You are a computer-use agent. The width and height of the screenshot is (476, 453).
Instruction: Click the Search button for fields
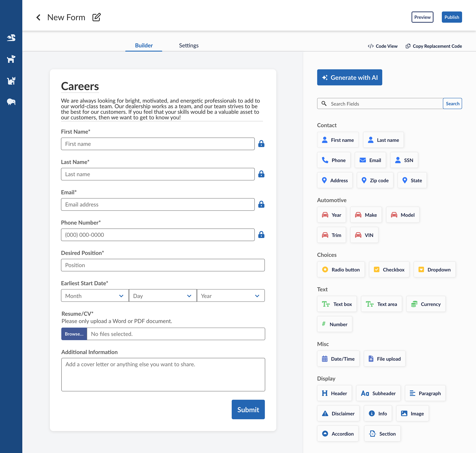click(x=452, y=104)
